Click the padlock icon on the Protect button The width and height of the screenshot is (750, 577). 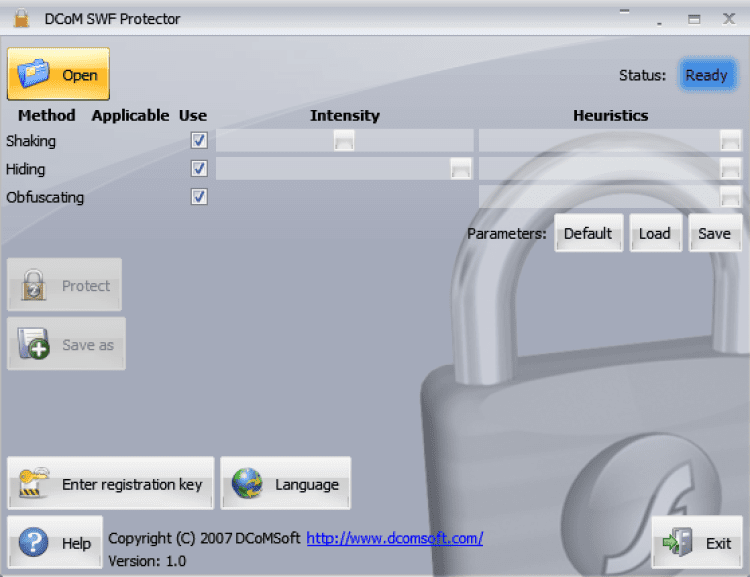click(x=33, y=285)
